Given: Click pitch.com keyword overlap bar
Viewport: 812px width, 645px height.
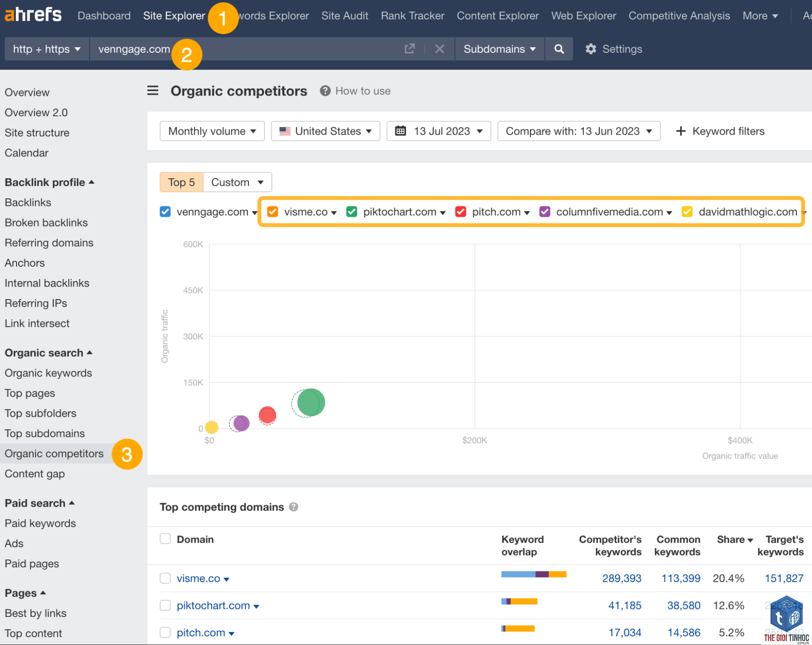Looking at the screenshot, I should coord(518,628).
